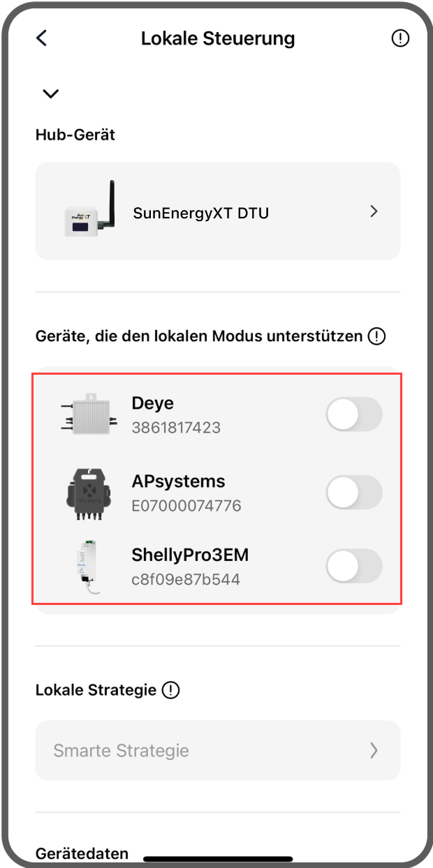Tap the SunEnergyXT DTU label

tap(201, 213)
